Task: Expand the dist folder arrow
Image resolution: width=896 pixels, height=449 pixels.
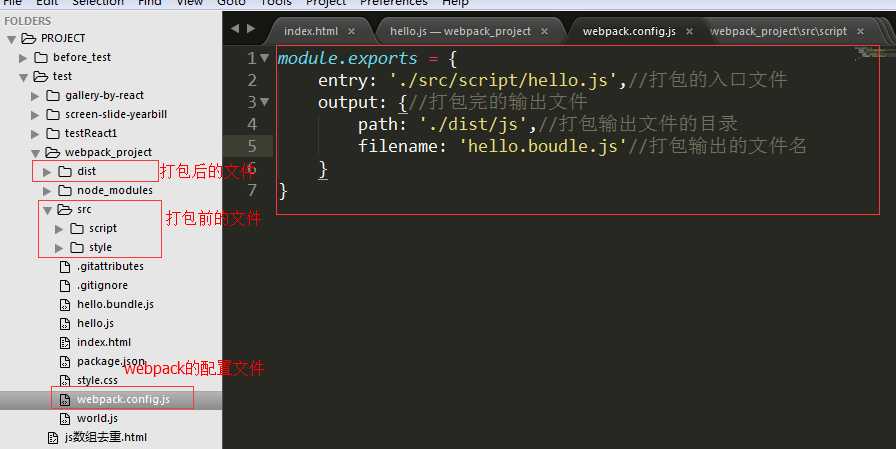Action: point(47,172)
